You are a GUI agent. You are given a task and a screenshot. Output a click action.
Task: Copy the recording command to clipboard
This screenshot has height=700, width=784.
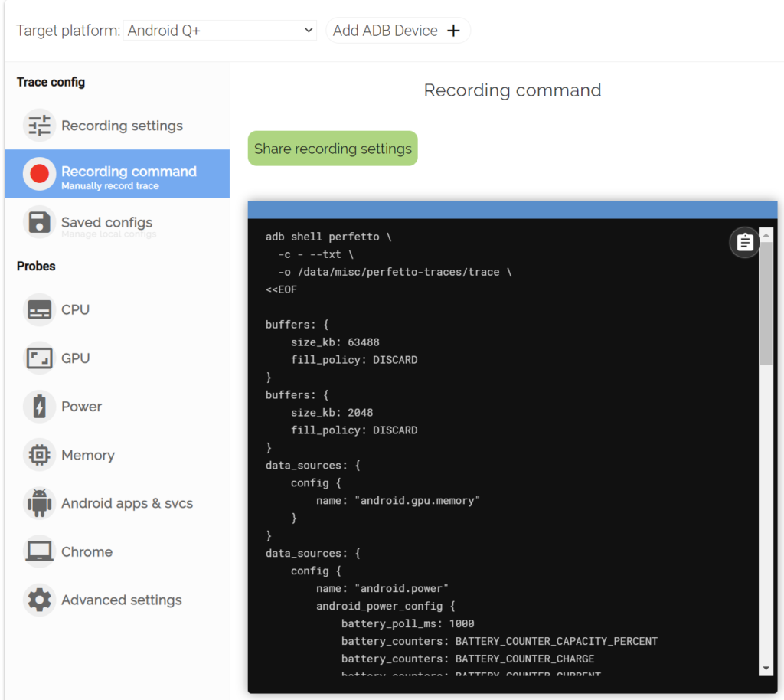click(743, 242)
